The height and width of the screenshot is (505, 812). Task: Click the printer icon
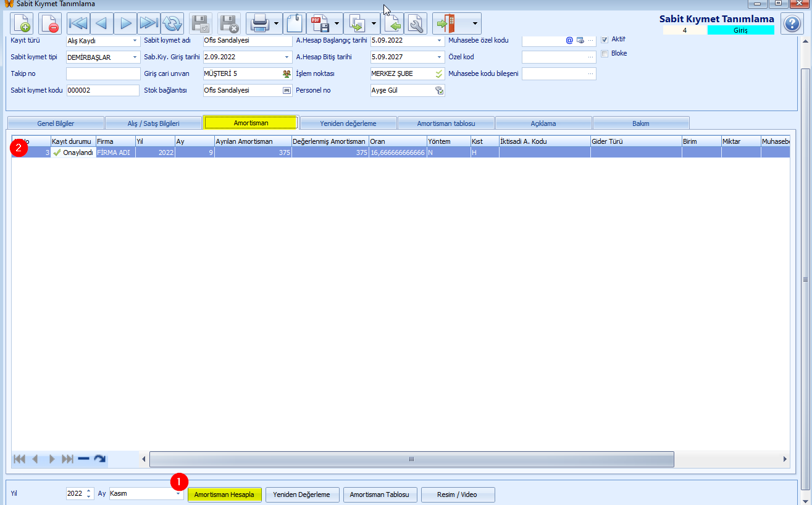pyautogui.click(x=259, y=24)
